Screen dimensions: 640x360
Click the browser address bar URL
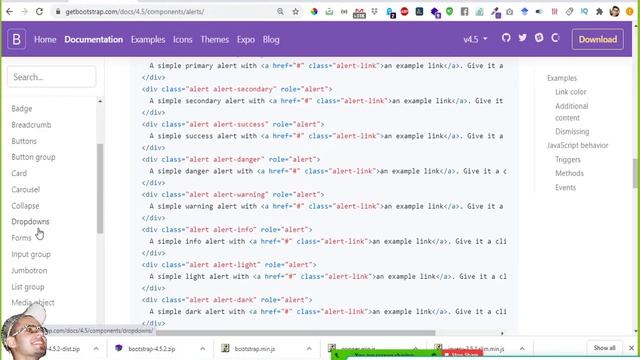pyautogui.click(x=135, y=12)
